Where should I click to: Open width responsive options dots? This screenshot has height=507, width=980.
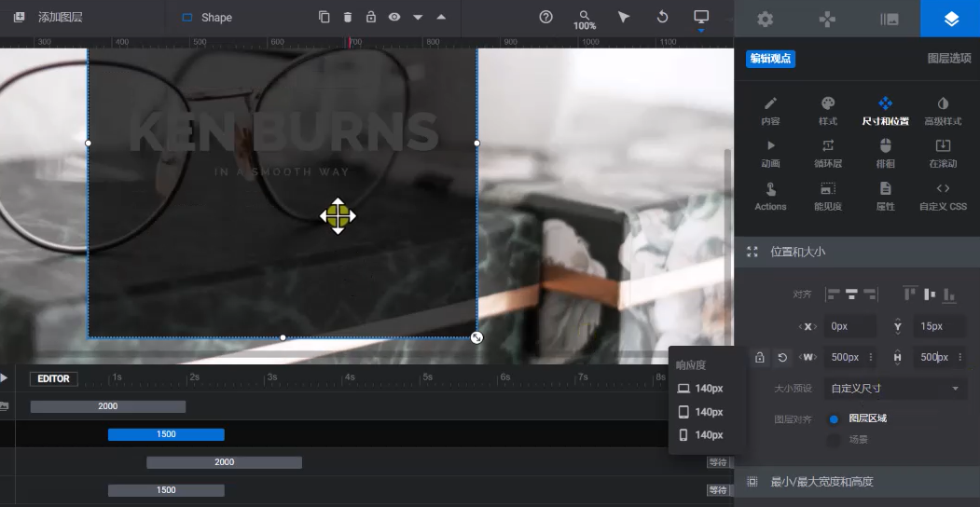coord(871,357)
